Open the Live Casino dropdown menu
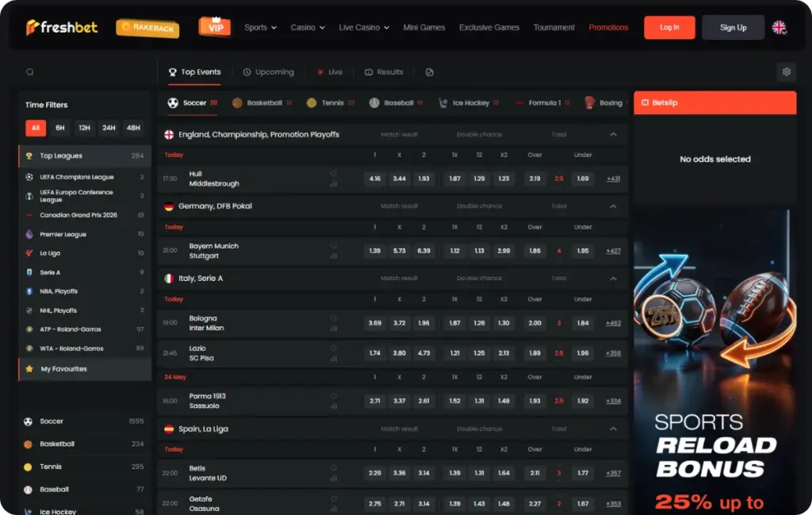This screenshot has height=515, width=812. click(x=364, y=28)
